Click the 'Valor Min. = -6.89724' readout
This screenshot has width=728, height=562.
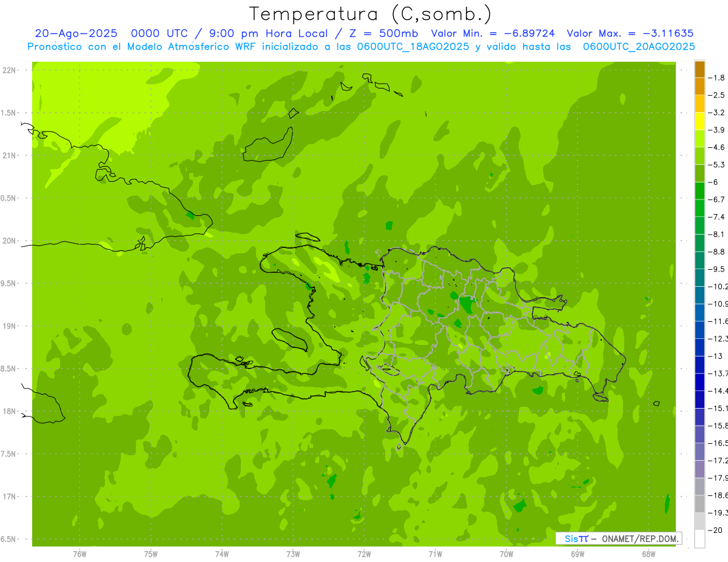point(493,33)
